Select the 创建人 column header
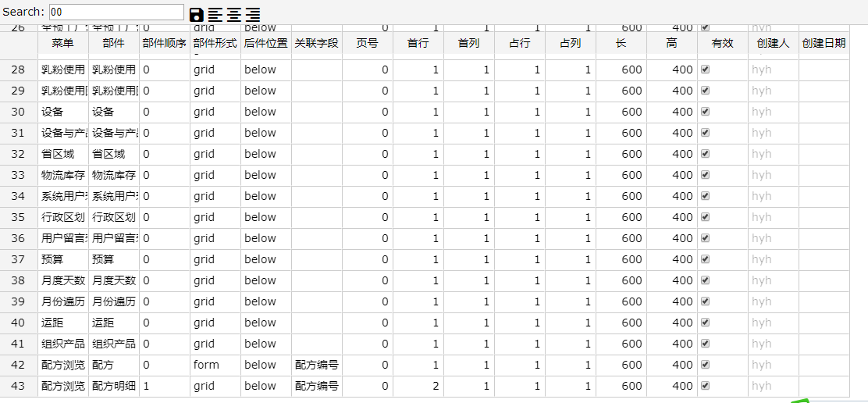Image resolution: width=868 pixels, height=403 pixels. [x=774, y=43]
